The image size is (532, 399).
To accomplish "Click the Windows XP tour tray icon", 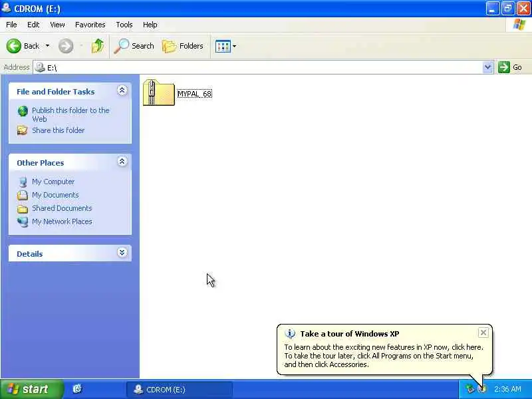I will pyautogui.click(x=482, y=389).
